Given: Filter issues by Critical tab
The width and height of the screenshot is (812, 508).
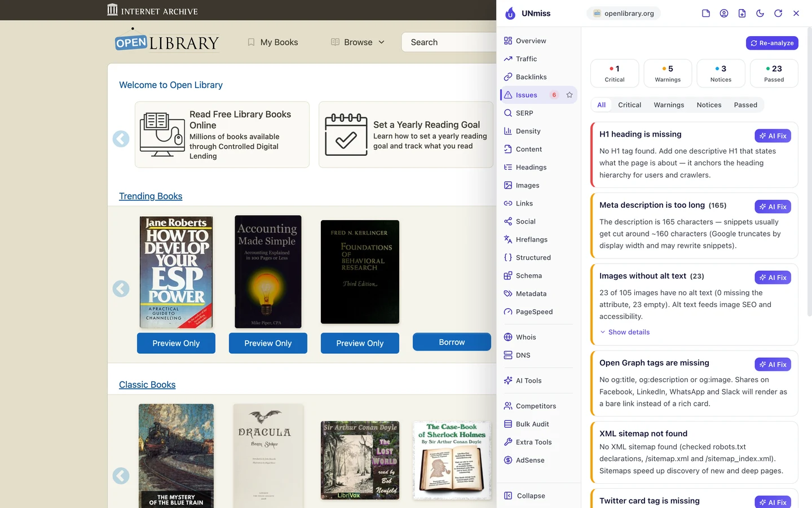Looking at the screenshot, I should pyautogui.click(x=629, y=105).
